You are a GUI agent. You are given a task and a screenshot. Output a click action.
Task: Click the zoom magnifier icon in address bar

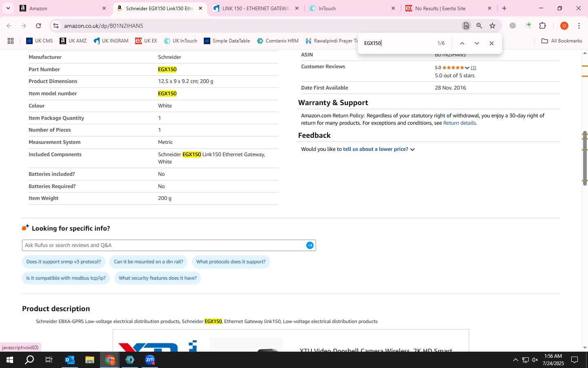pyautogui.click(x=479, y=26)
